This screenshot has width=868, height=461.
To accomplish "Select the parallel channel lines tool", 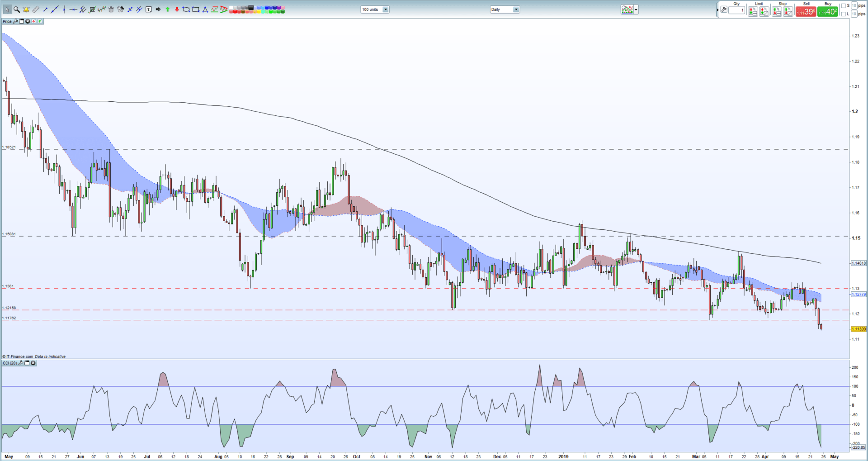I will (x=83, y=9).
